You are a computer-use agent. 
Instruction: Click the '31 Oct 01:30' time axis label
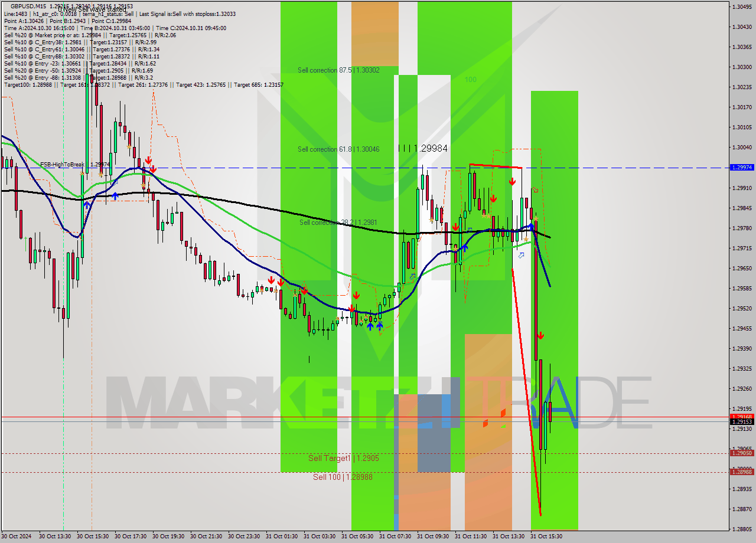click(282, 537)
